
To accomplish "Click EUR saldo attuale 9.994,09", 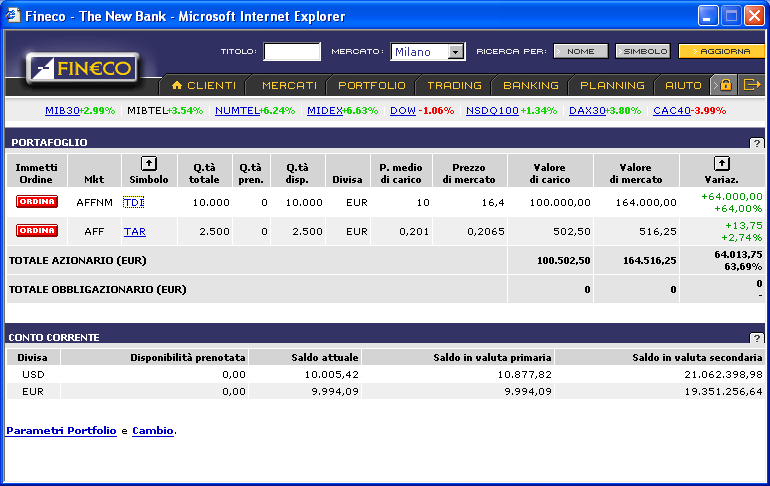I will click(335, 392).
